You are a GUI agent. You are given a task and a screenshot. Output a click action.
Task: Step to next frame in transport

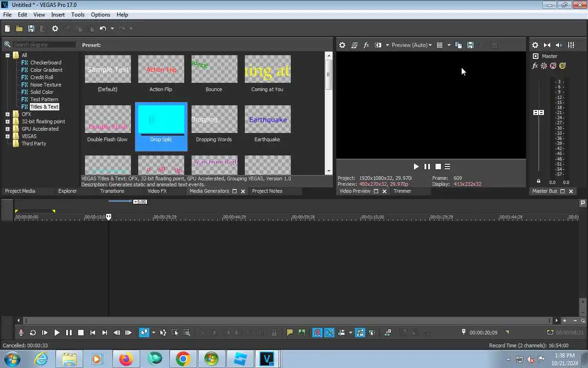tap(129, 333)
